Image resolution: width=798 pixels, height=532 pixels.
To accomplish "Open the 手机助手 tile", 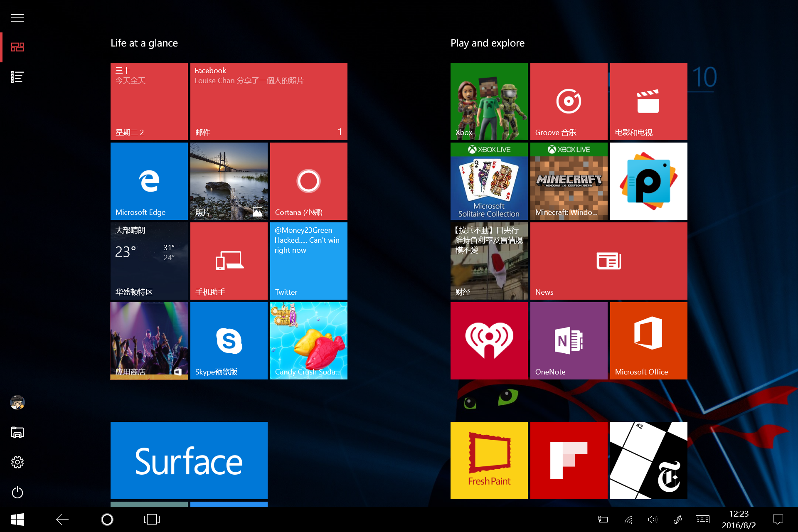I will (x=229, y=261).
